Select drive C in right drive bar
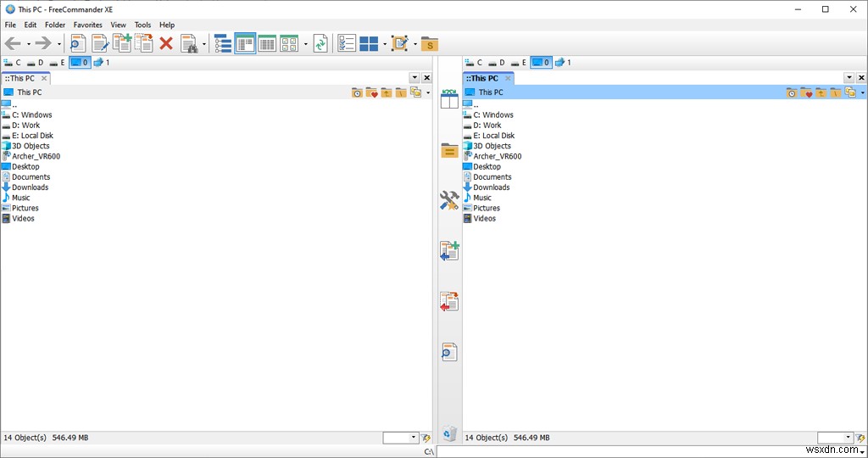The width and height of the screenshot is (868, 458). [x=473, y=63]
